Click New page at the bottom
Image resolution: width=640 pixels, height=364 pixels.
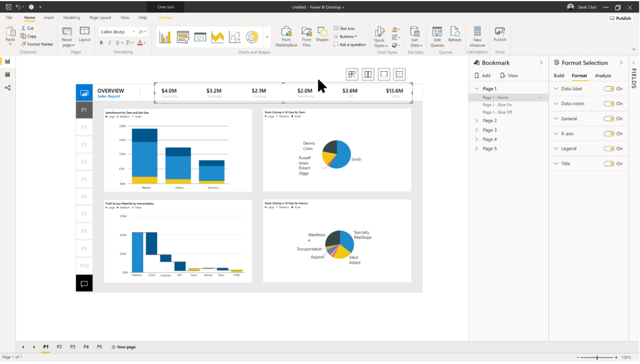(x=124, y=347)
